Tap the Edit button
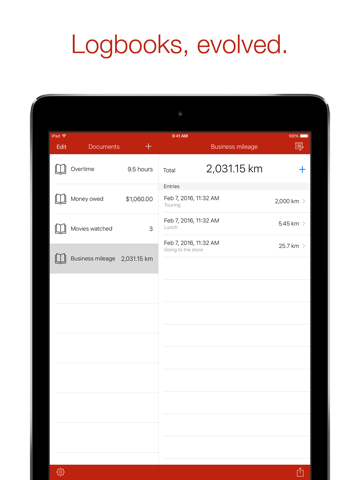This screenshot has height=480, width=360. [x=61, y=147]
